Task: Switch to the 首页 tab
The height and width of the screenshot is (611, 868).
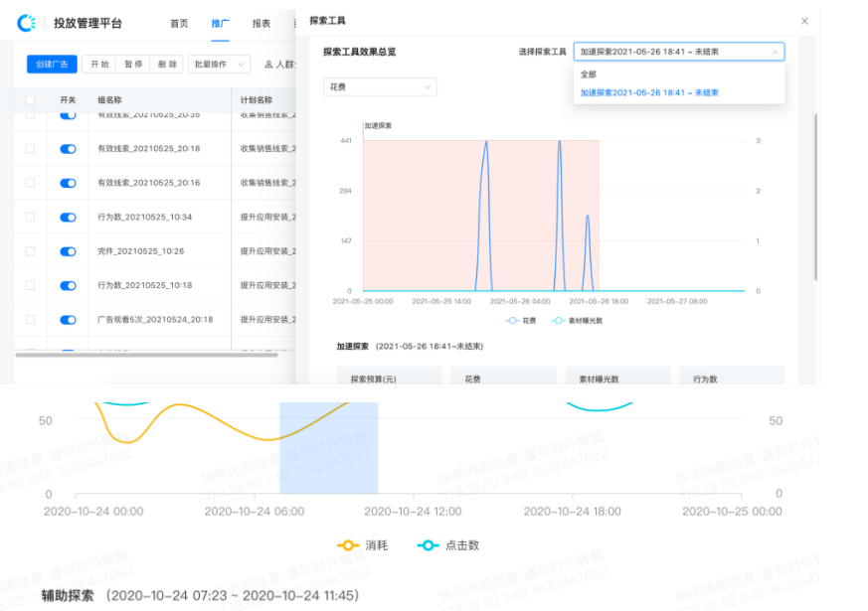Action: point(179,22)
